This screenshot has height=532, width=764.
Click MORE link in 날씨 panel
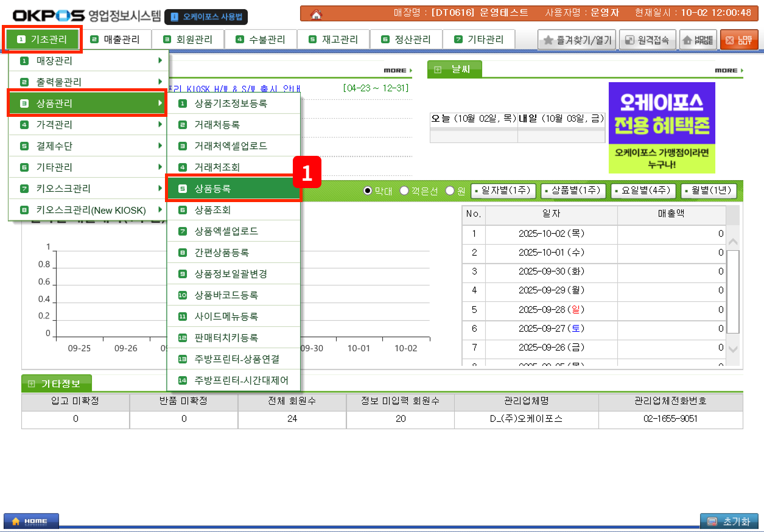click(729, 71)
